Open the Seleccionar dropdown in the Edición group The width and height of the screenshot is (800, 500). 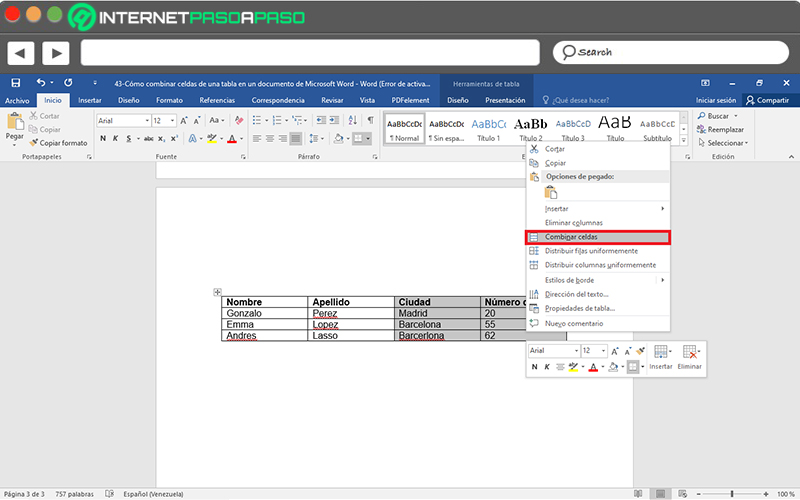click(x=723, y=143)
